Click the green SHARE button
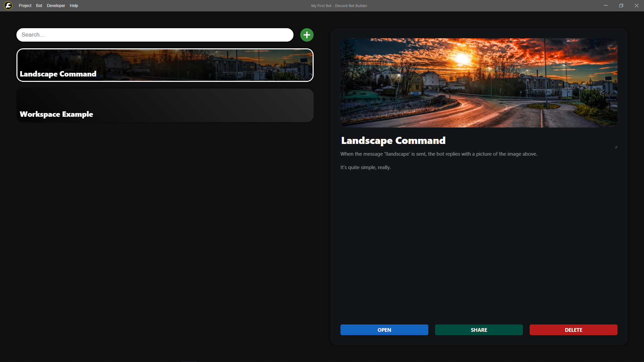The height and width of the screenshot is (362, 644). tap(479, 330)
